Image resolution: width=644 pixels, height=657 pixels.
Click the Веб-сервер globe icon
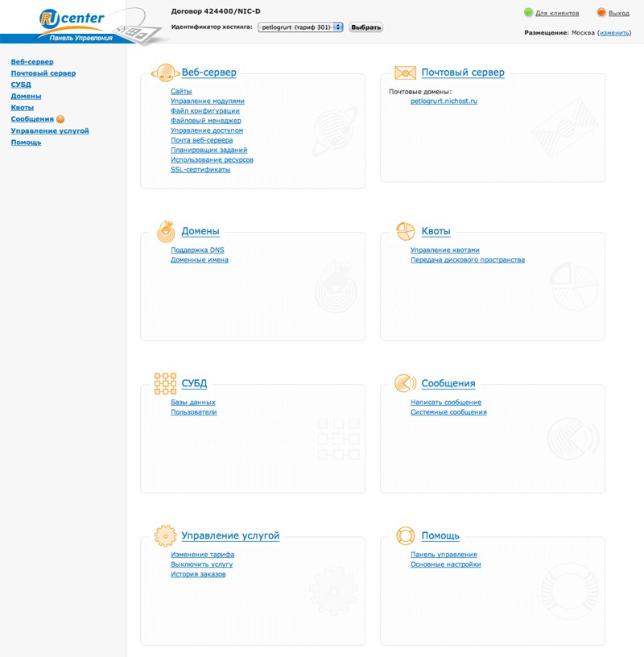pyautogui.click(x=166, y=73)
